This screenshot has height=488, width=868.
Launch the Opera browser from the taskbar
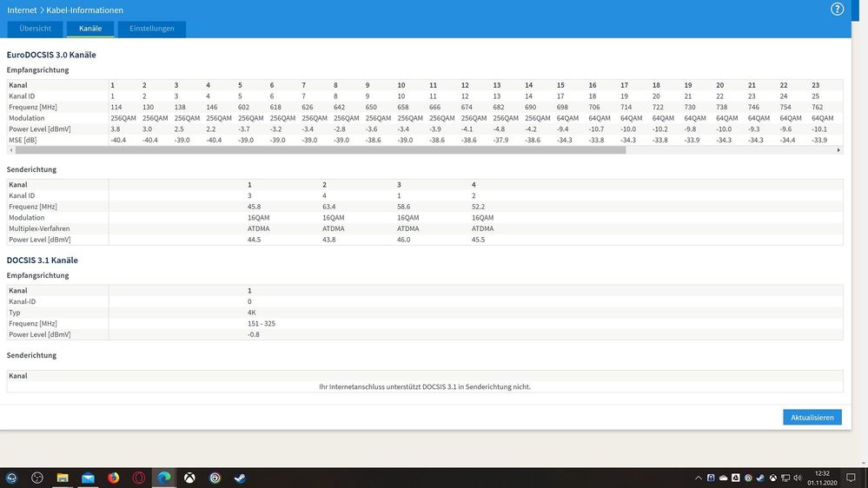click(x=139, y=478)
